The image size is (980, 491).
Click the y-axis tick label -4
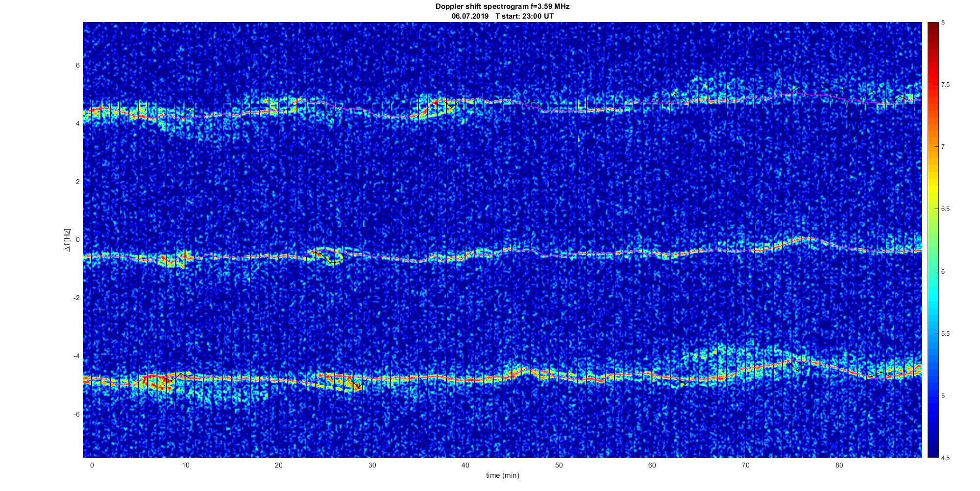[x=76, y=356]
